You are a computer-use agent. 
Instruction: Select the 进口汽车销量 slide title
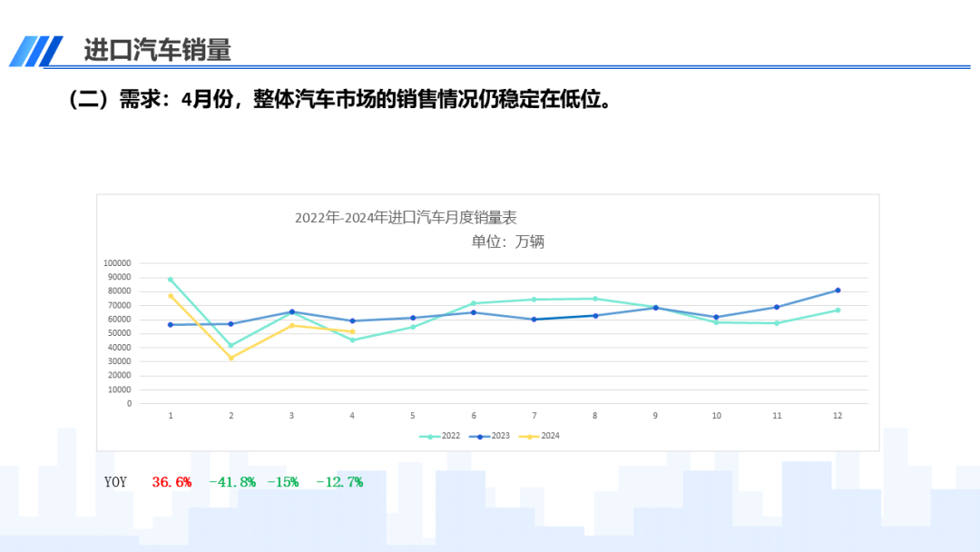click(157, 50)
